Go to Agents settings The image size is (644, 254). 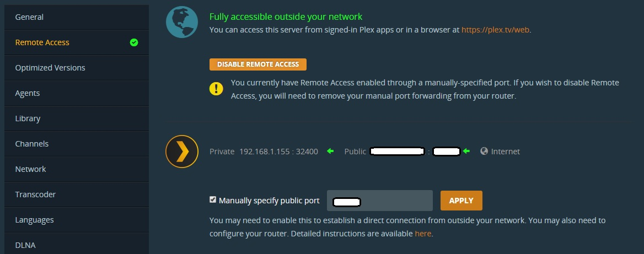[x=77, y=93]
